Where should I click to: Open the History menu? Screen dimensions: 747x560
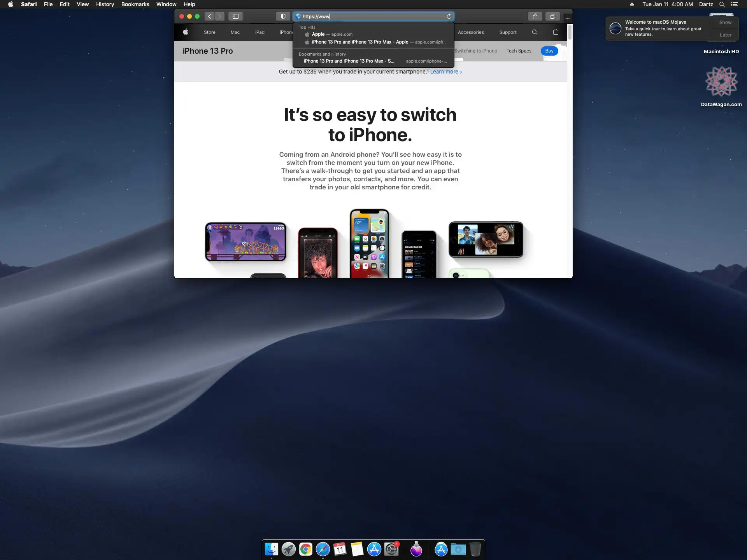(x=105, y=4)
